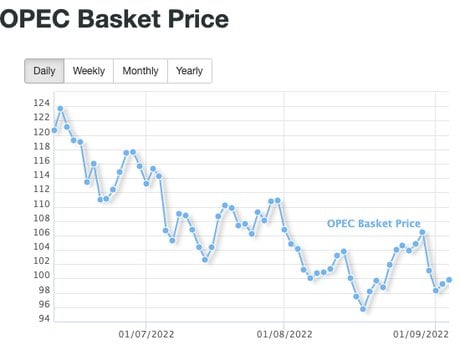Screen dimensions: 460x360
Task: Select the Daily tab
Action: (x=44, y=71)
